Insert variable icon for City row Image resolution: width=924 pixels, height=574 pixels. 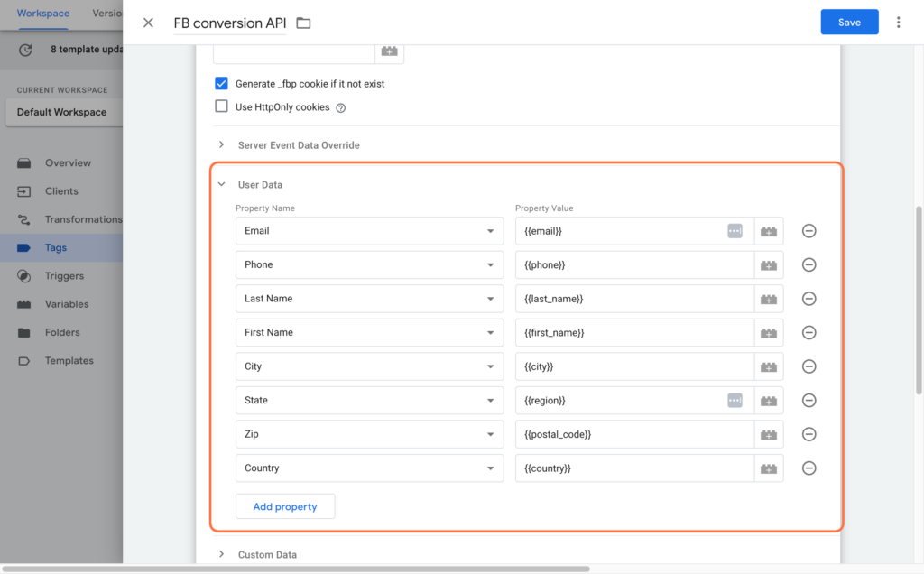point(769,366)
